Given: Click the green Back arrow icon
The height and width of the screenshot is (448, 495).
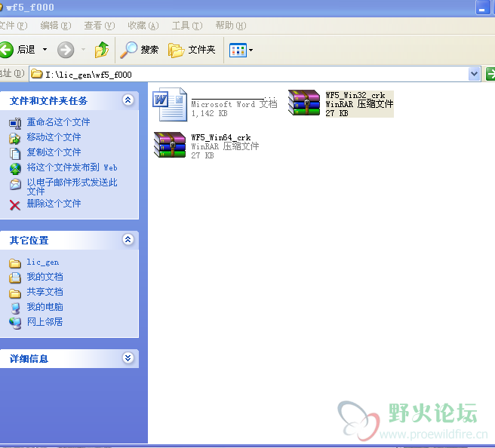Looking at the screenshot, I should (x=6, y=50).
